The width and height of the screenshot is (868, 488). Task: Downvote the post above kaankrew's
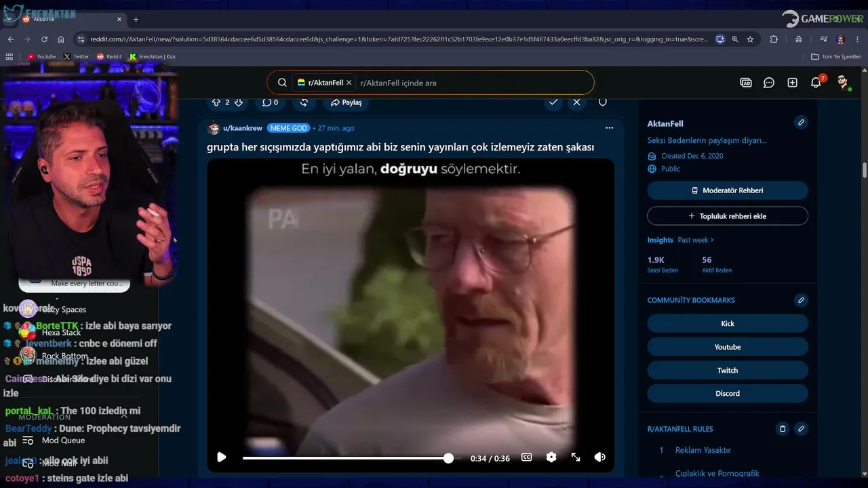[x=238, y=102]
